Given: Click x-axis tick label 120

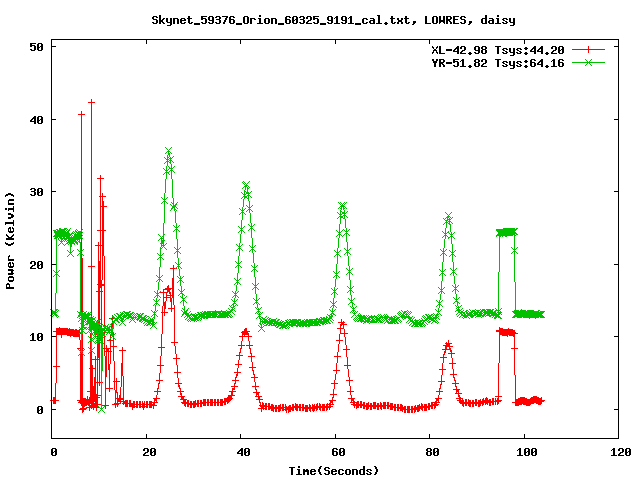Looking at the screenshot, I should pos(620,452).
